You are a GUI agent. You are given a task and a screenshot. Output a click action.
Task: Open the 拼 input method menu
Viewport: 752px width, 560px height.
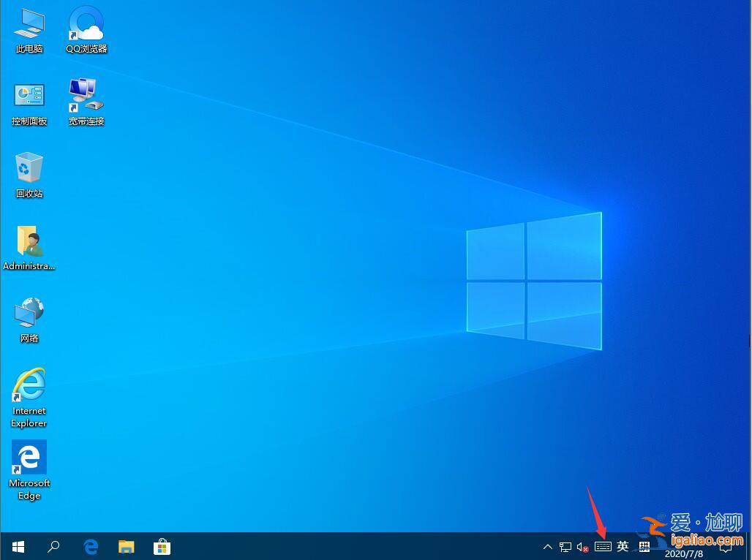644,546
